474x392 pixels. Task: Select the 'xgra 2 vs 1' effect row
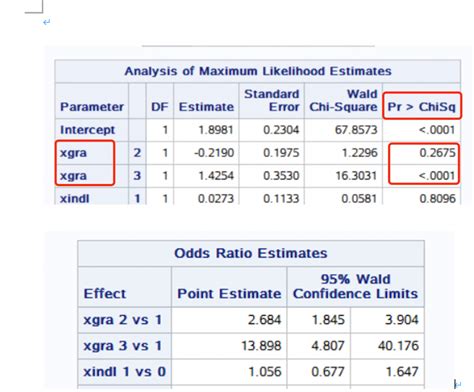[x=123, y=320]
